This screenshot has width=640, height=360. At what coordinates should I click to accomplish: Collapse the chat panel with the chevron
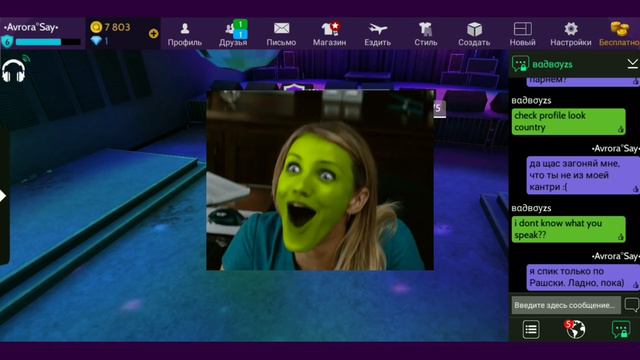click(633, 63)
